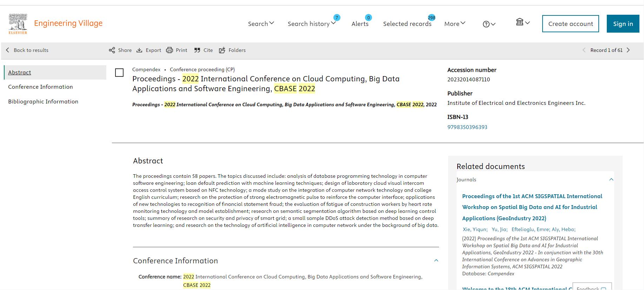The height and width of the screenshot is (290, 644).
Task: Open the institution building icon
Action: tap(520, 22)
